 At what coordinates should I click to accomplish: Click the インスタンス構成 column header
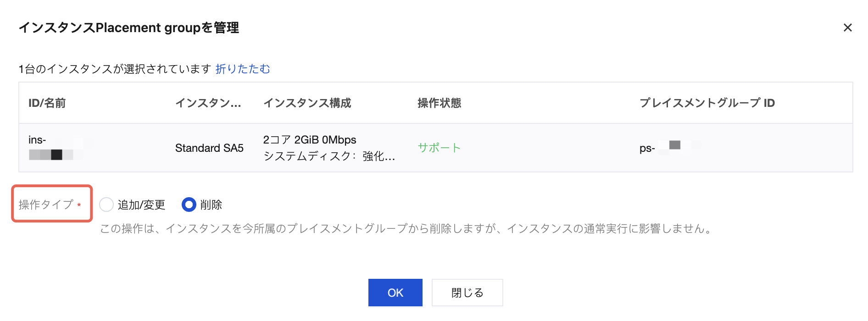point(307,103)
